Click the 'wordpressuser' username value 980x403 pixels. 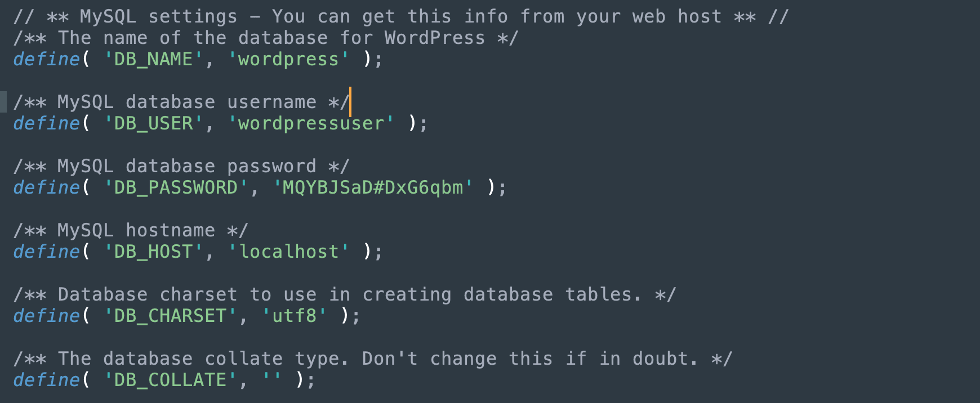click(x=311, y=123)
